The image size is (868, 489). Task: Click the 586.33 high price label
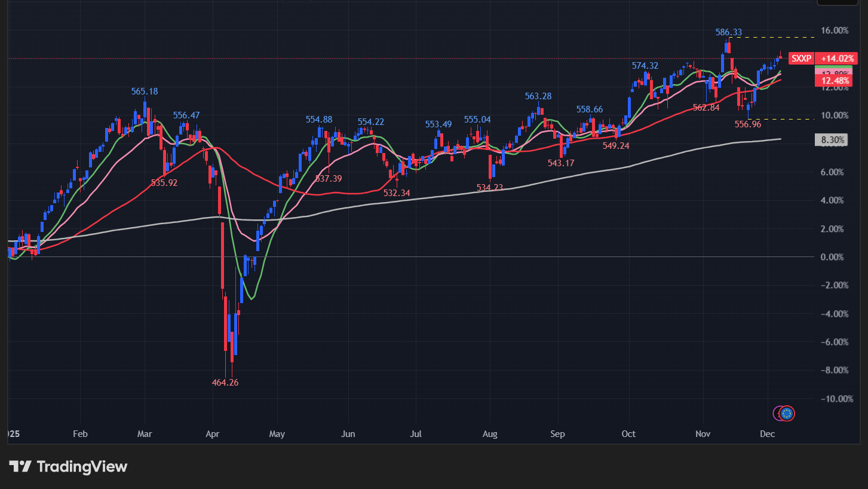(729, 33)
